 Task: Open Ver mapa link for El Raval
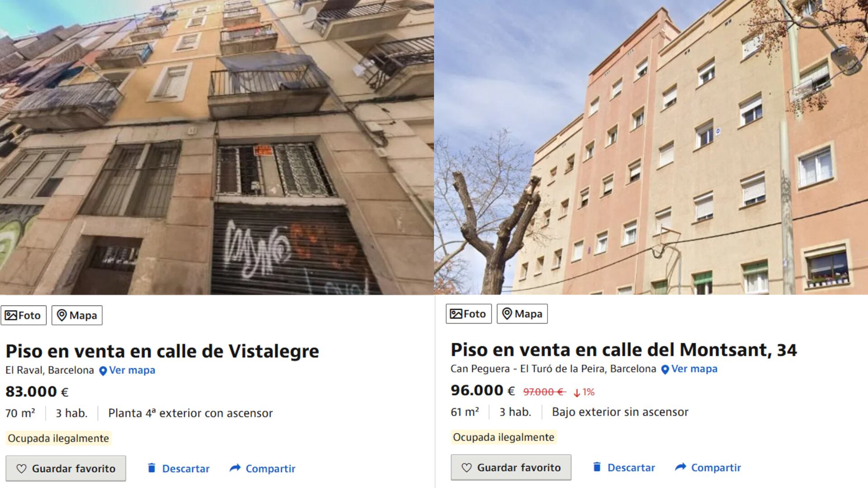point(132,370)
